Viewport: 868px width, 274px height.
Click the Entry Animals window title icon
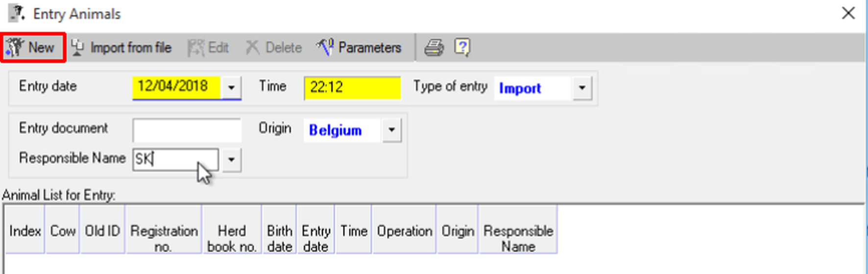16,13
